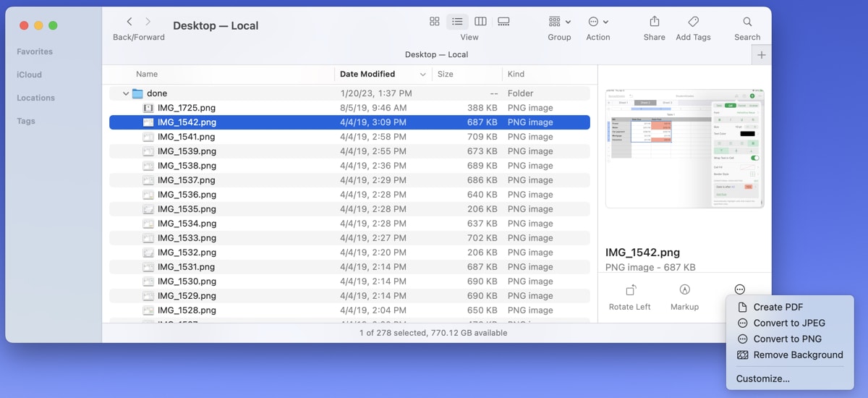
Task: Select file IMG_1538.png
Action: [349, 166]
